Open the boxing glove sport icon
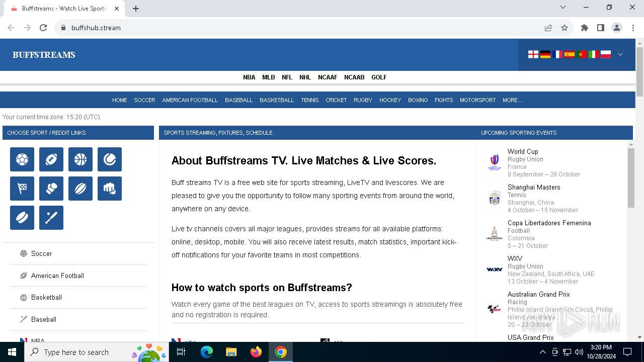 (x=51, y=189)
